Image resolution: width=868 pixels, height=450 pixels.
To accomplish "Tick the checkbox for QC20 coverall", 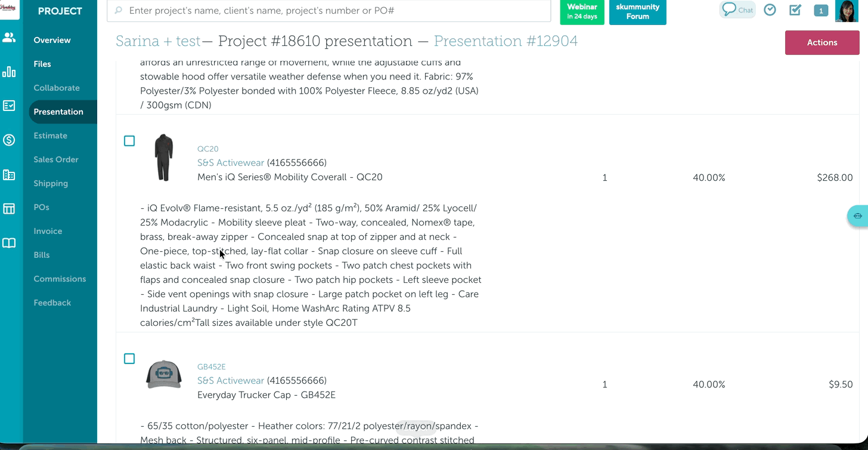I will [129, 141].
